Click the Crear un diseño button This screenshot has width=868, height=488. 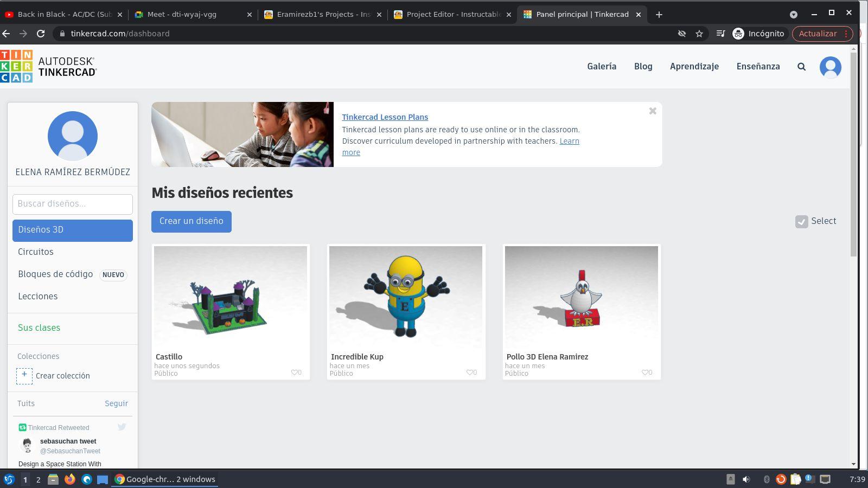point(192,221)
